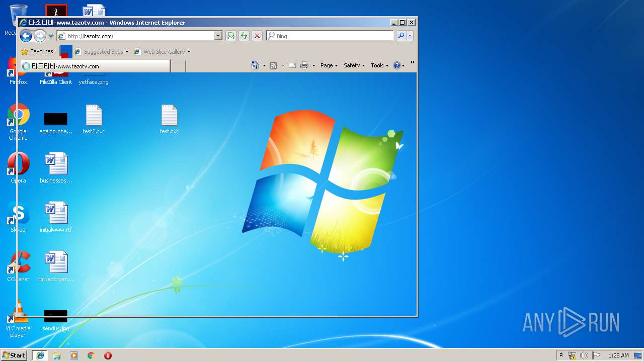644x362 pixels.
Task: Expand the Print dropdown arrow
Action: click(x=313, y=66)
